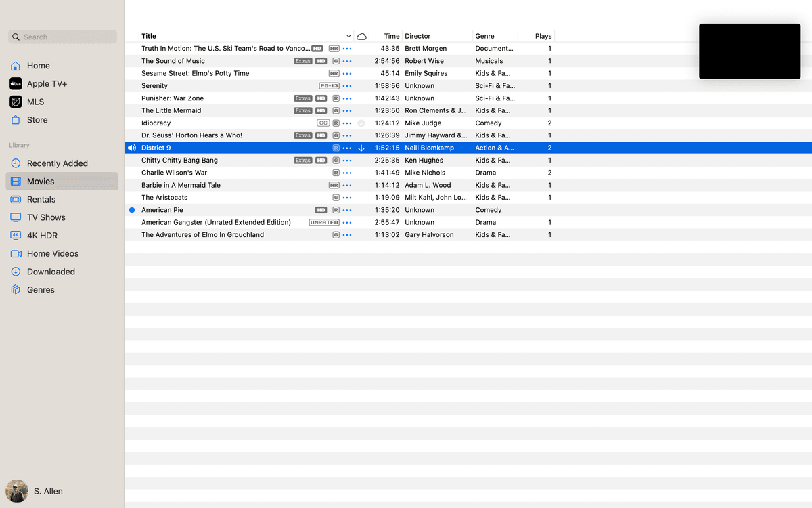This screenshot has width=812, height=508.
Task: Open more options for Serenity
Action: click(347, 86)
